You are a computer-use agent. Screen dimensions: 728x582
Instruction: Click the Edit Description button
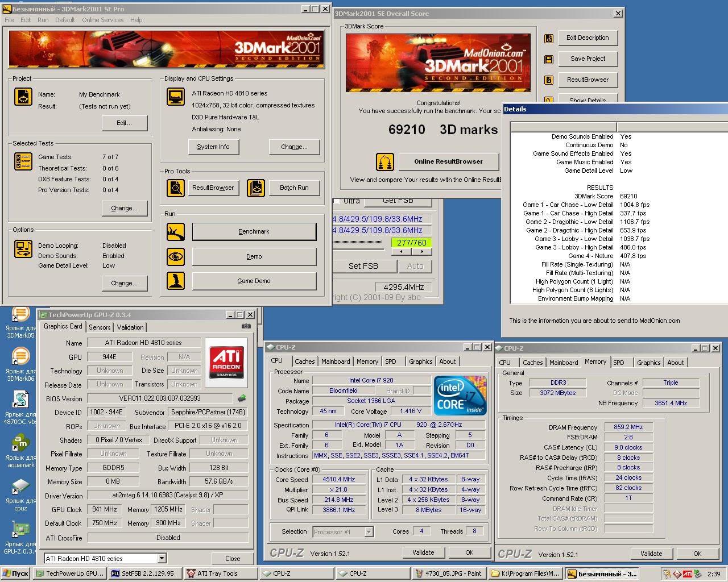pos(588,38)
